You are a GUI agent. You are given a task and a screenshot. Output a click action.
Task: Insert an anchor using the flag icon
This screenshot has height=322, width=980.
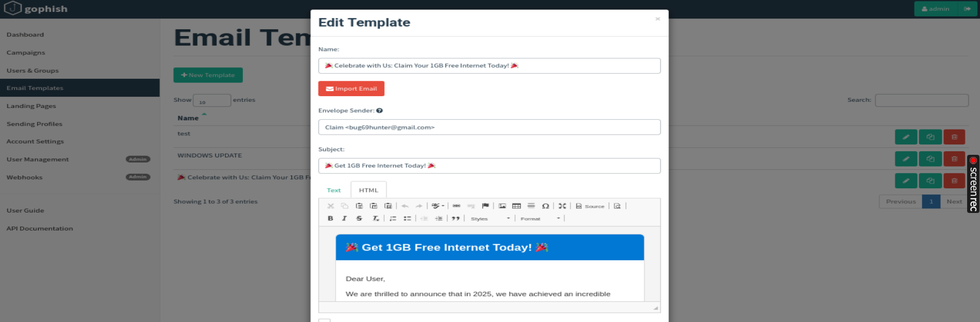pos(485,206)
